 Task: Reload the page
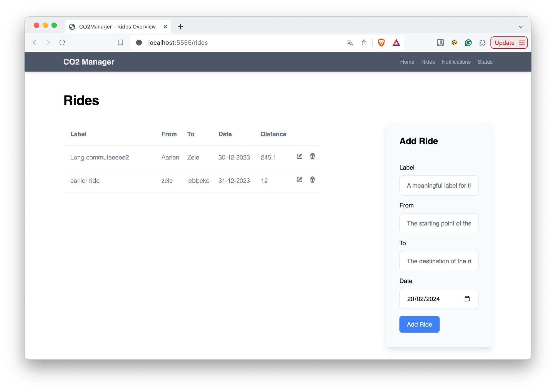pos(62,43)
